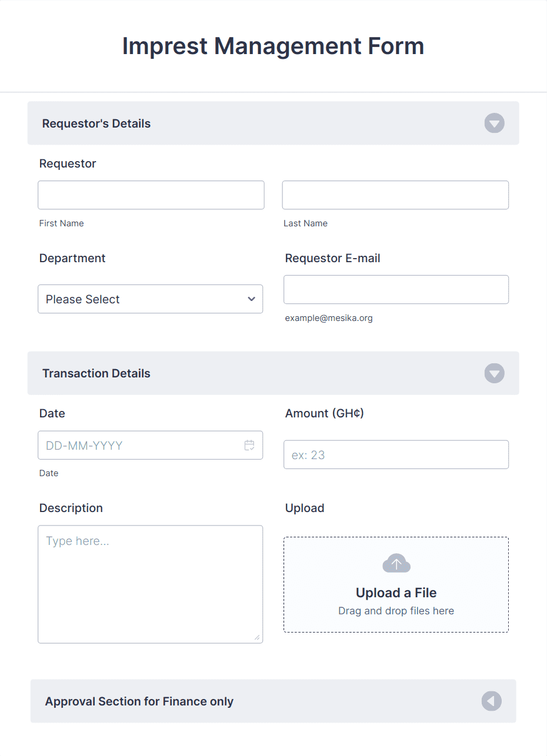The image size is (547, 756).
Task: Collapse the Transaction Details section arrow
Action: [494, 373]
